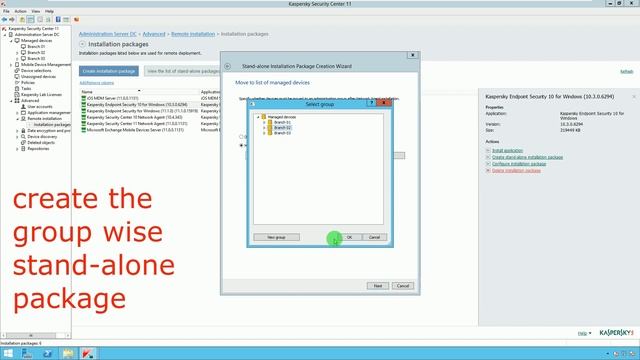Collapse Remote installation tree node
This screenshot has height=360, width=640.
click(x=17, y=119)
